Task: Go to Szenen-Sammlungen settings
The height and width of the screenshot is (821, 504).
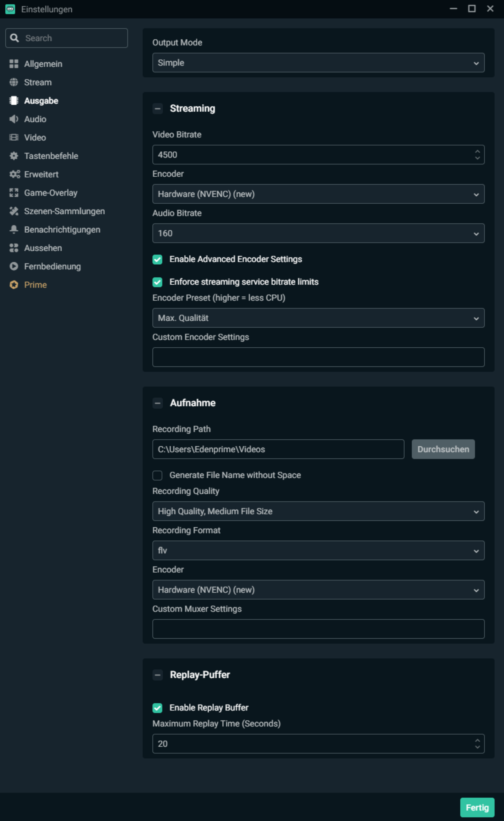Action: [64, 211]
